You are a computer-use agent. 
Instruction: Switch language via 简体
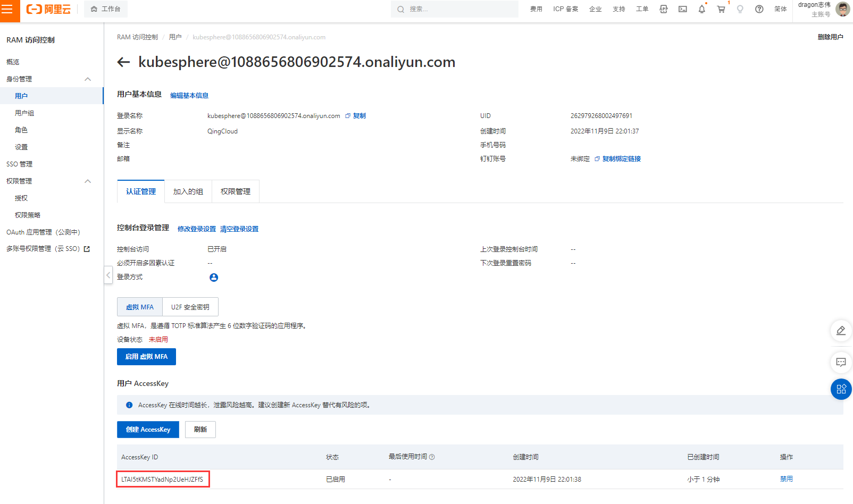click(781, 9)
